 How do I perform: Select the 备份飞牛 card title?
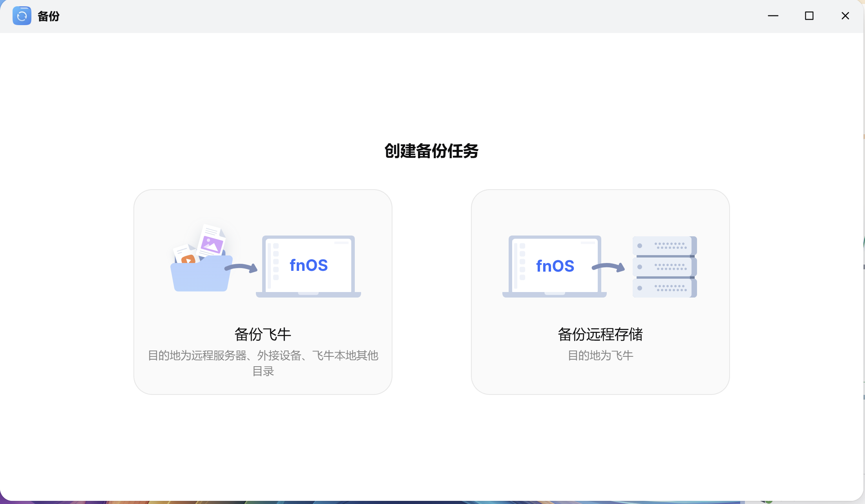[x=263, y=334]
